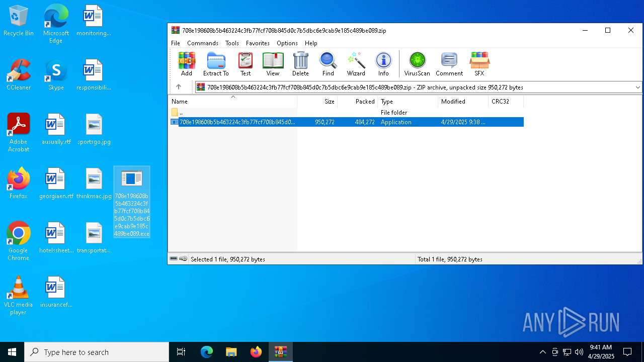Open Task View from the taskbar
Viewport: 644px width, 362px height.
(181, 352)
